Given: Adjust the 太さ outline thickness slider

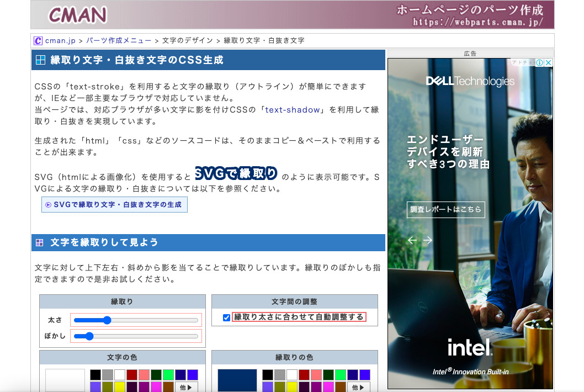Looking at the screenshot, I should [108, 319].
